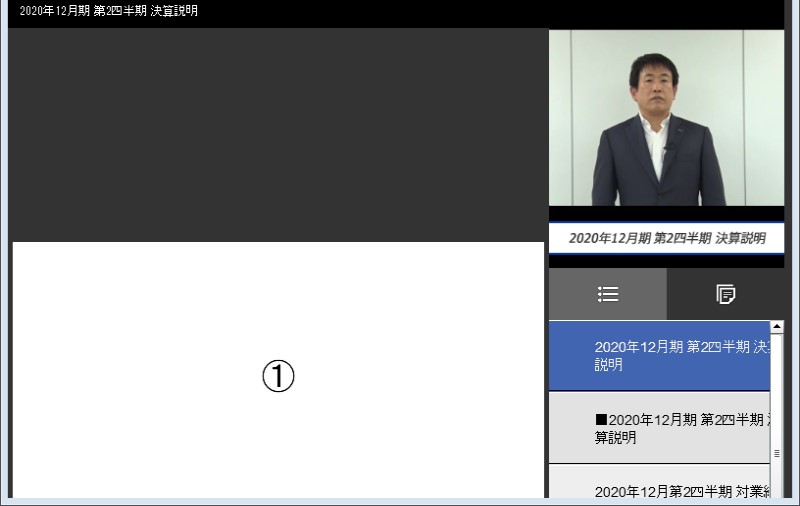Switch to the chapter list tab icon
The image size is (800, 506).
click(x=608, y=294)
